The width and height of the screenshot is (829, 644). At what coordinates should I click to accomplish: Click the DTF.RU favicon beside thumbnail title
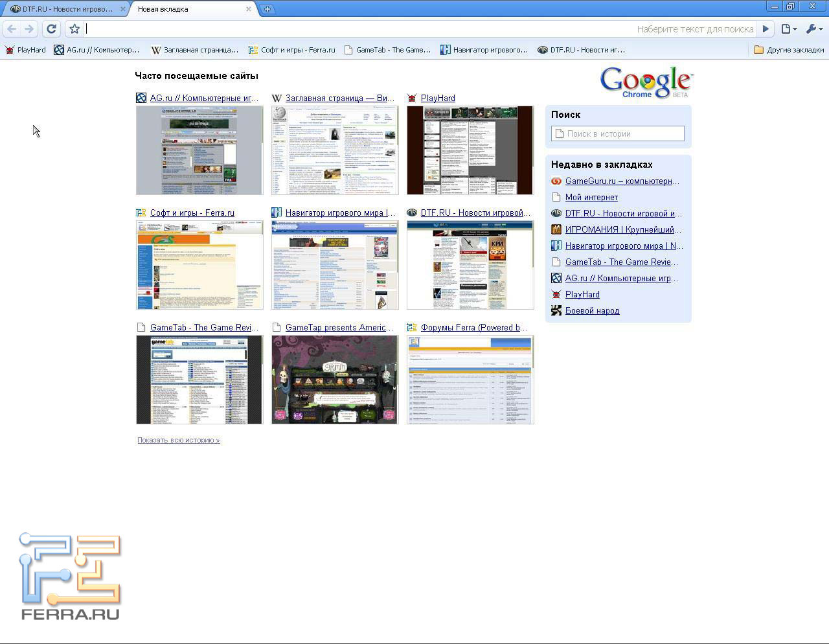tap(412, 213)
